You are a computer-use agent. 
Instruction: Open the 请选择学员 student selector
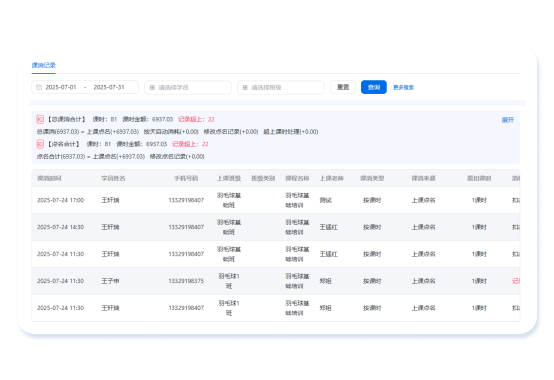click(x=188, y=88)
